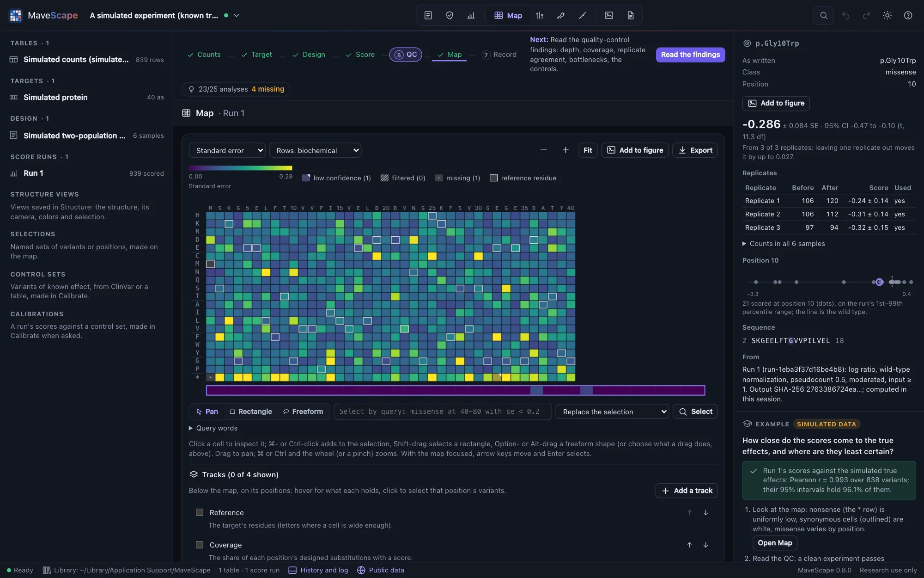Enable the Reference track checkbox
The image size is (924, 578).
coord(200,512)
